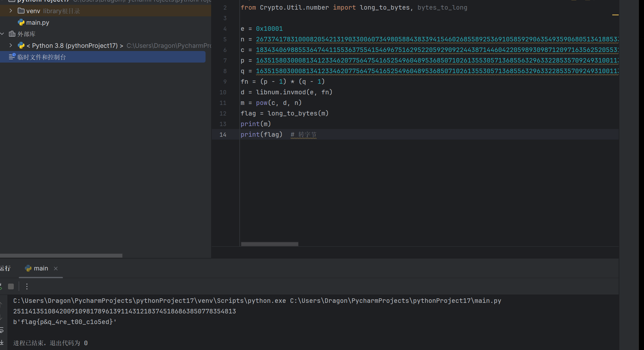Click the stop process square button

[11, 286]
